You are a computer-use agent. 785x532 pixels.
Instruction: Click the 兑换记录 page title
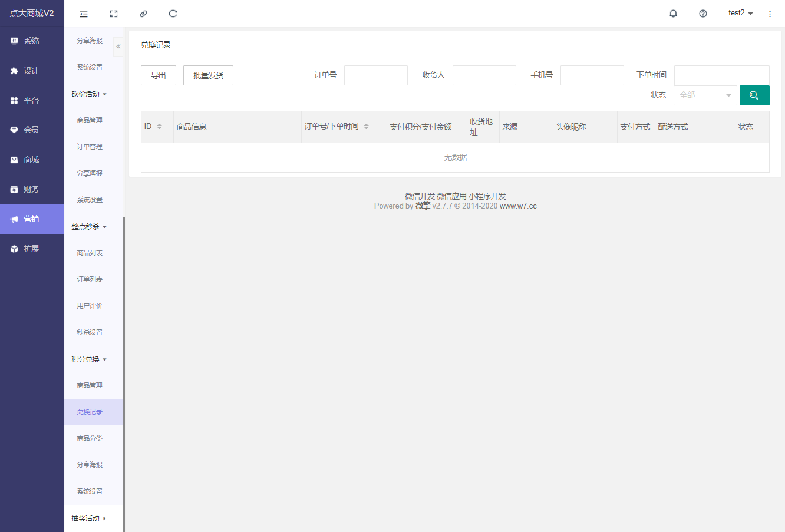pos(156,45)
